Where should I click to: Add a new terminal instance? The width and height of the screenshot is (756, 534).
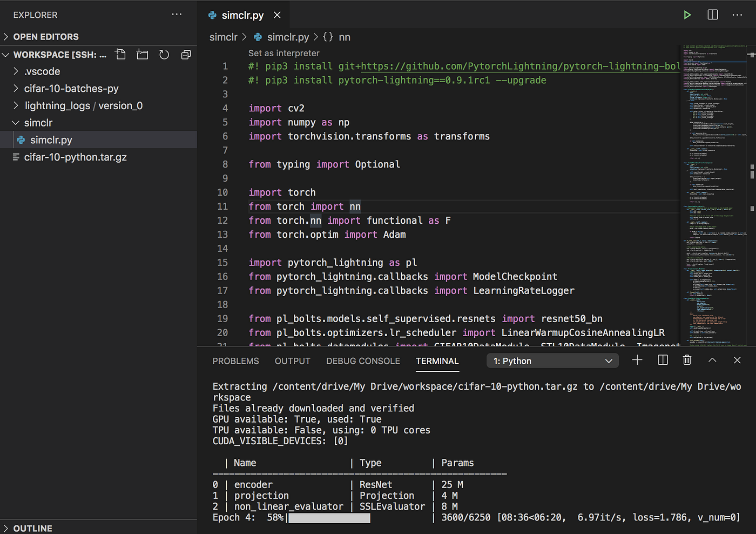pos(637,360)
